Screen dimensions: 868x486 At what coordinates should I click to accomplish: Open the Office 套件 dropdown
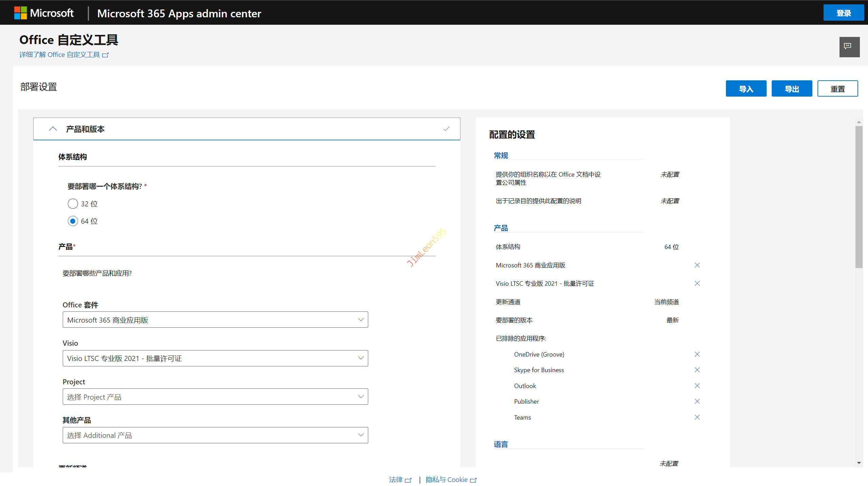coord(215,320)
